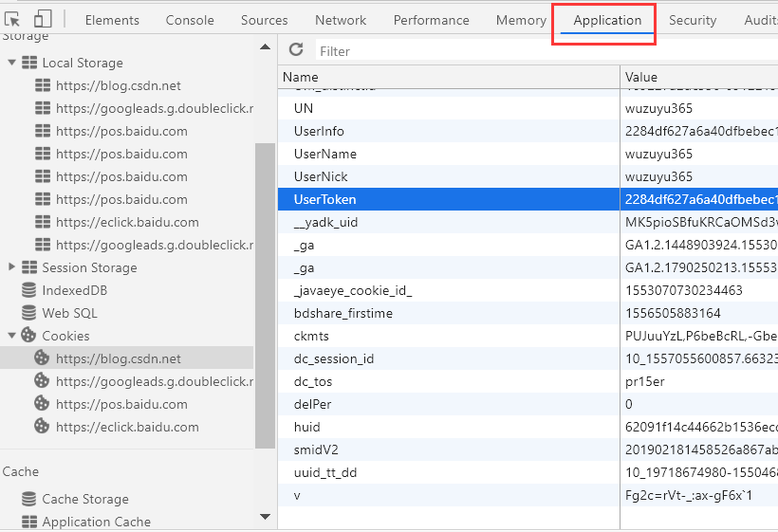
Task: Sort cookies by Name column header
Action: [449, 77]
